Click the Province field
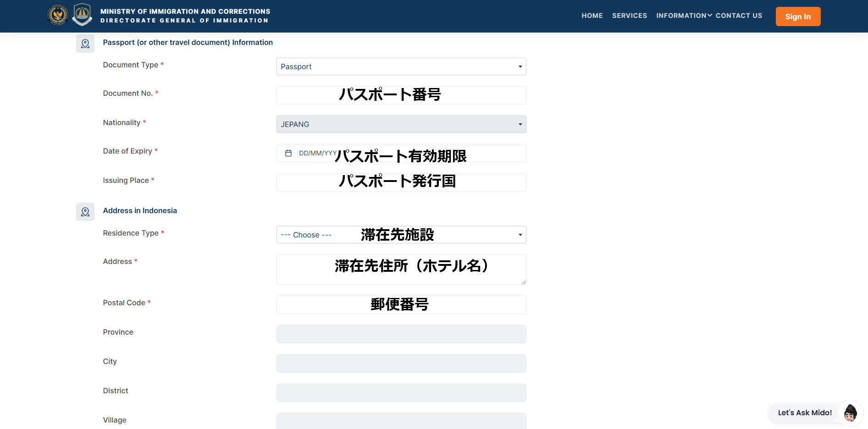The image size is (868, 429). 401,334
